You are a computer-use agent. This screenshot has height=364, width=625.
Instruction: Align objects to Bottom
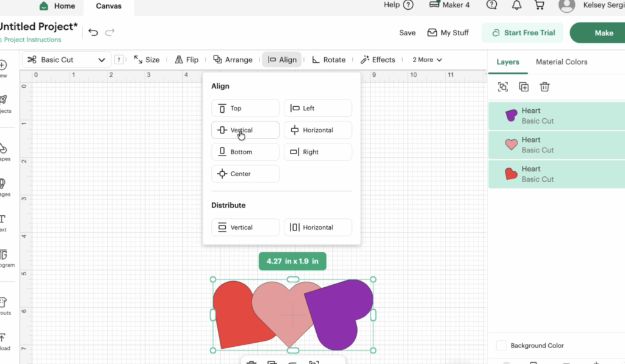[245, 152]
